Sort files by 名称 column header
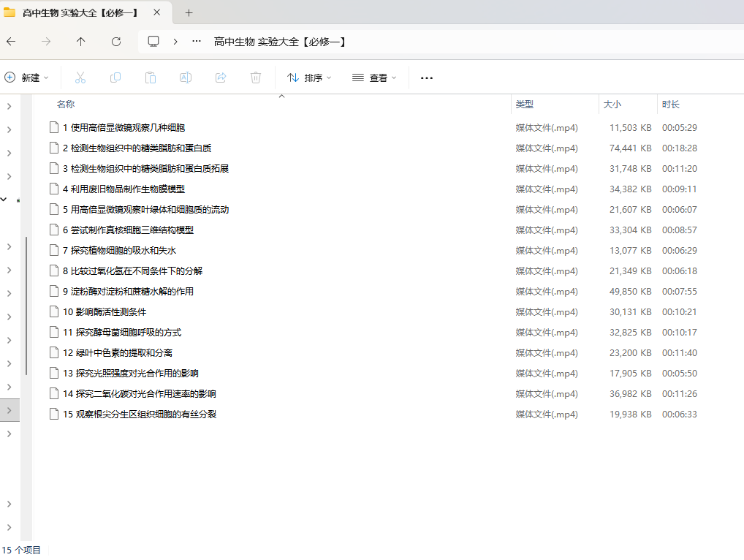744x560 pixels. point(66,105)
